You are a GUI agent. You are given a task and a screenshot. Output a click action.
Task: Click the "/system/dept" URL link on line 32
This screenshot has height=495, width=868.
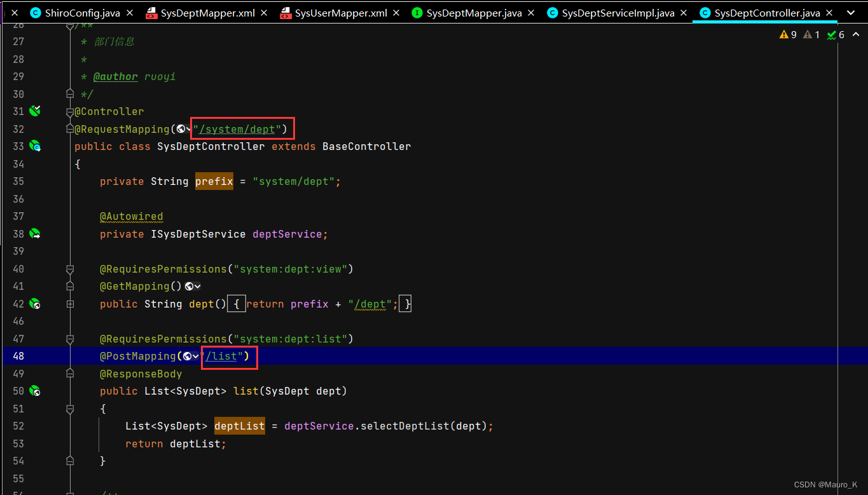click(237, 129)
